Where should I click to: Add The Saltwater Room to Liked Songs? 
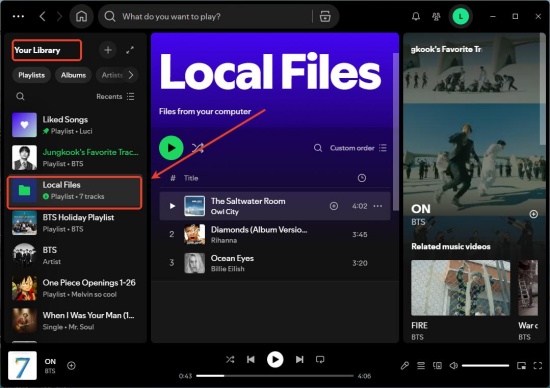[x=334, y=206]
